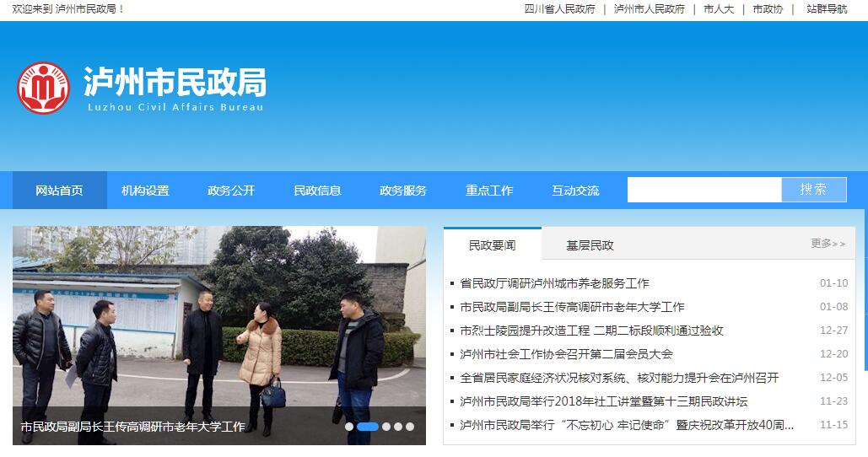The image size is (868, 457).
Task: Switch to the 民政要闻 tab
Action: [x=492, y=245]
